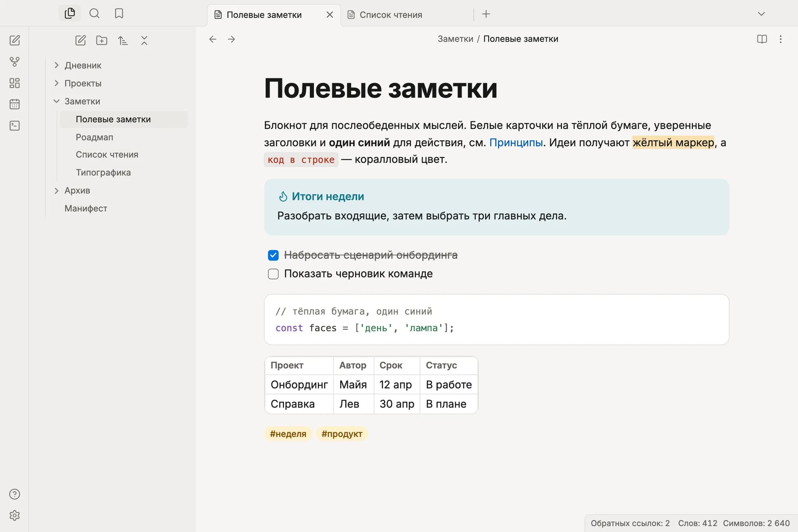Navigate back with left arrow
The image size is (798, 532).
(x=213, y=39)
